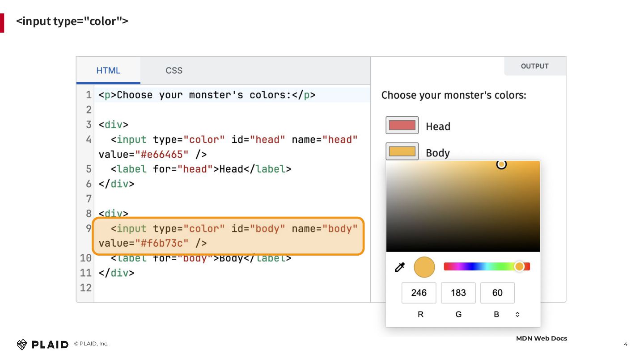Image resolution: width=644 pixels, height=362 pixels.
Task: Click the PLAID logo in footer
Action: coord(43,344)
